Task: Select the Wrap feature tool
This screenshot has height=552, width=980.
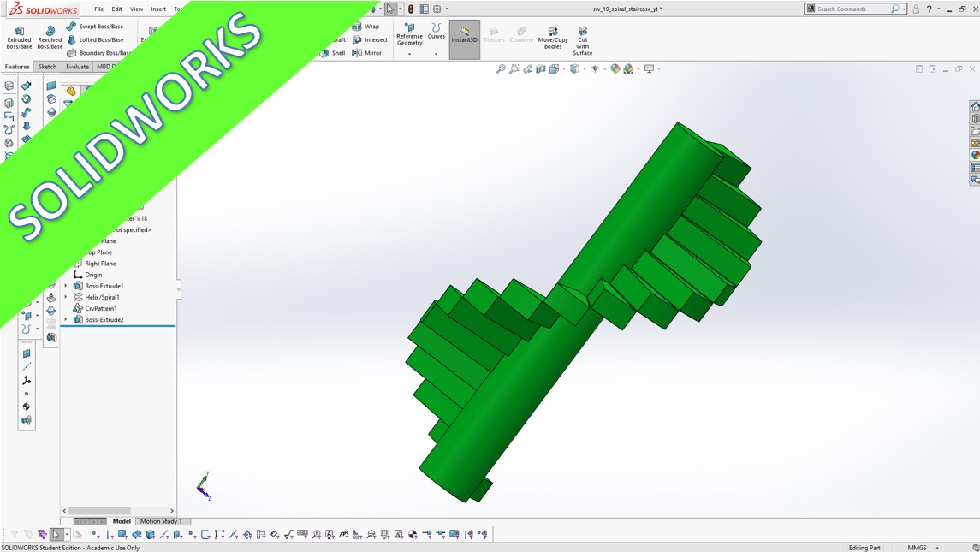Action: pyautogui.click(x=365, y=27)
